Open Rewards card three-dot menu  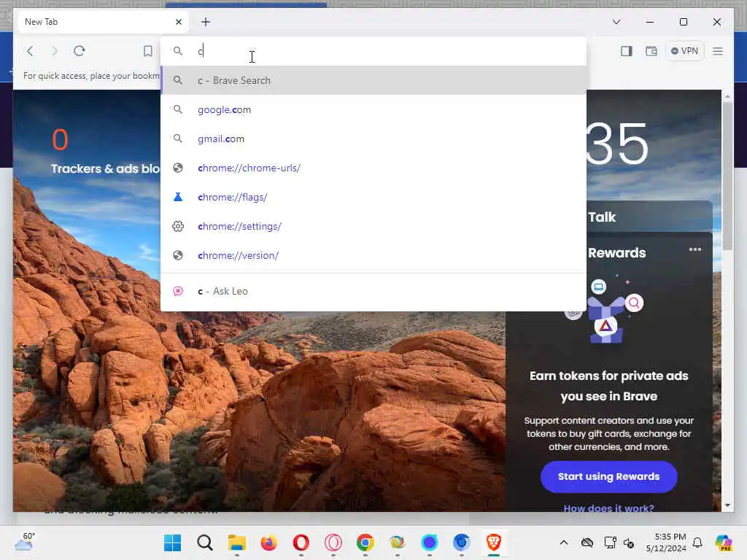(695, 249)
